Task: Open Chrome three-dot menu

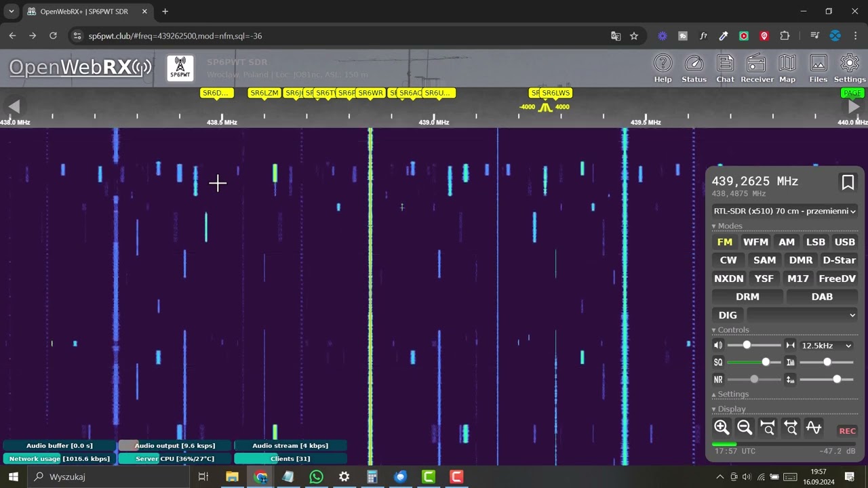Action: pos(854,36)
